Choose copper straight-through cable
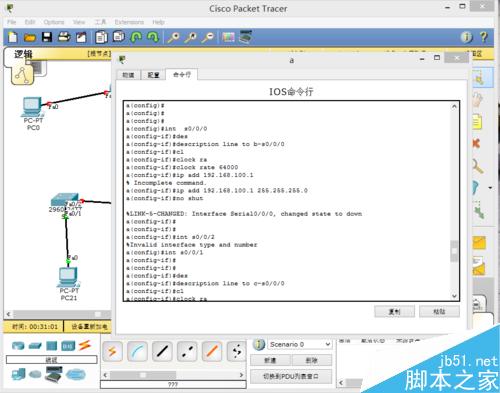 click(162, 351)
